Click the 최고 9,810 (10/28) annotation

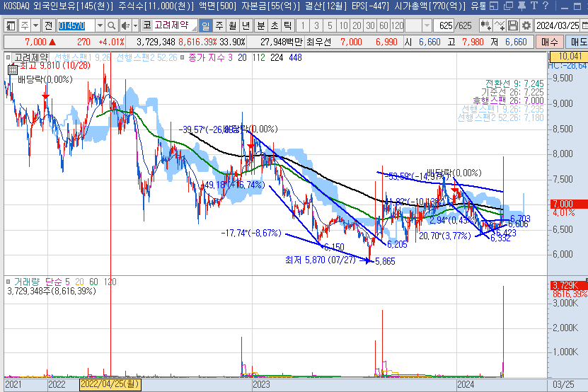coord(54,66)
